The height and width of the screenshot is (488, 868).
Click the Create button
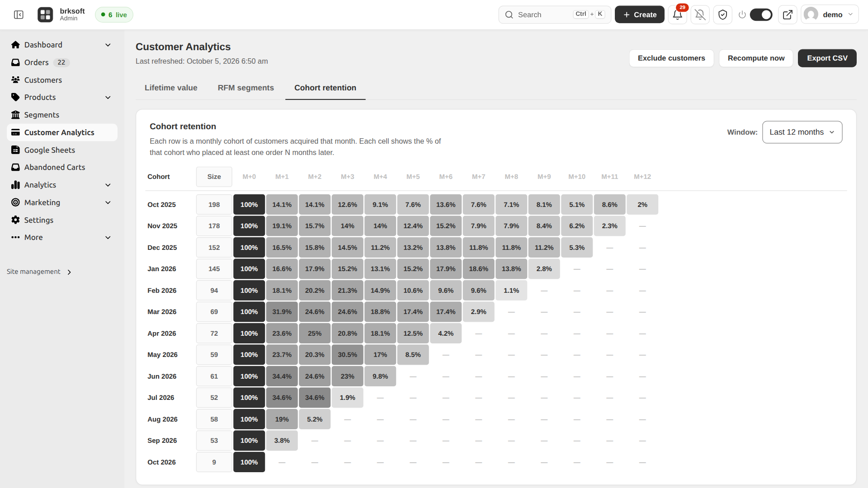tap(639, 15)
